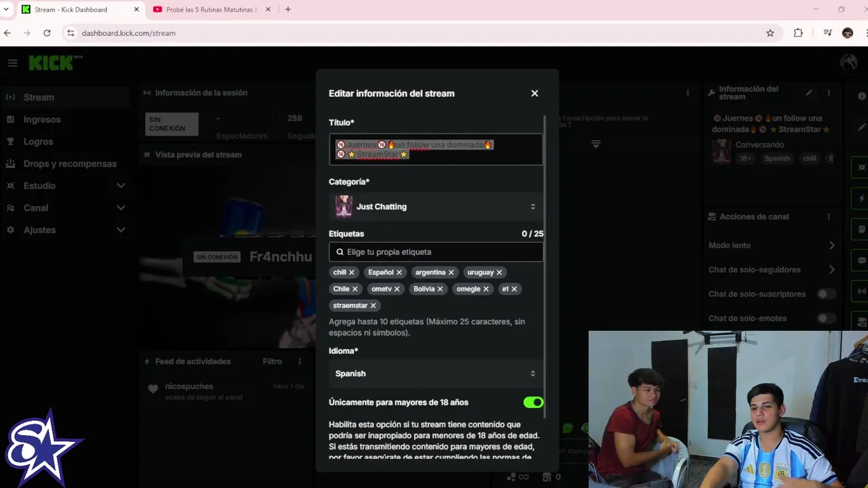Expand the Estudio sidebar section
This screenshot has width=868, height=488.
click(x=121, y=186)
